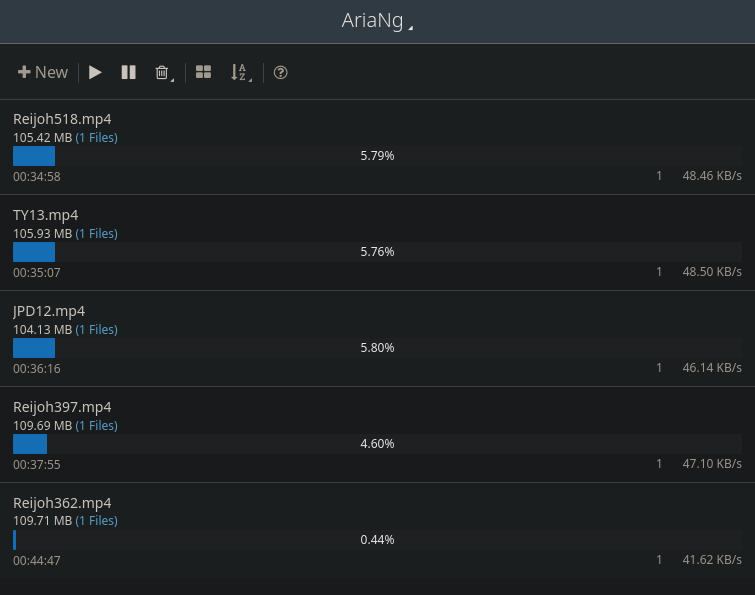
Task: Open the help question mark icon
Action: tap(281, 72)
